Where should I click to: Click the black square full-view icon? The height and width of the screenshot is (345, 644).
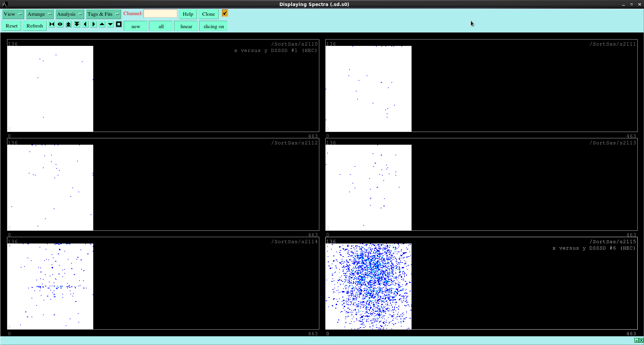(119, 24)
